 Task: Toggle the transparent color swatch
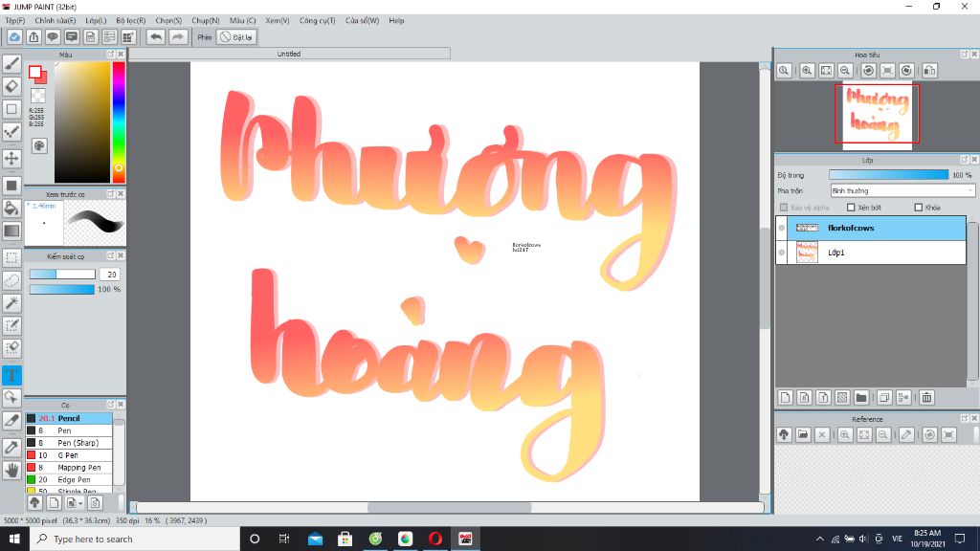point(38,96)
